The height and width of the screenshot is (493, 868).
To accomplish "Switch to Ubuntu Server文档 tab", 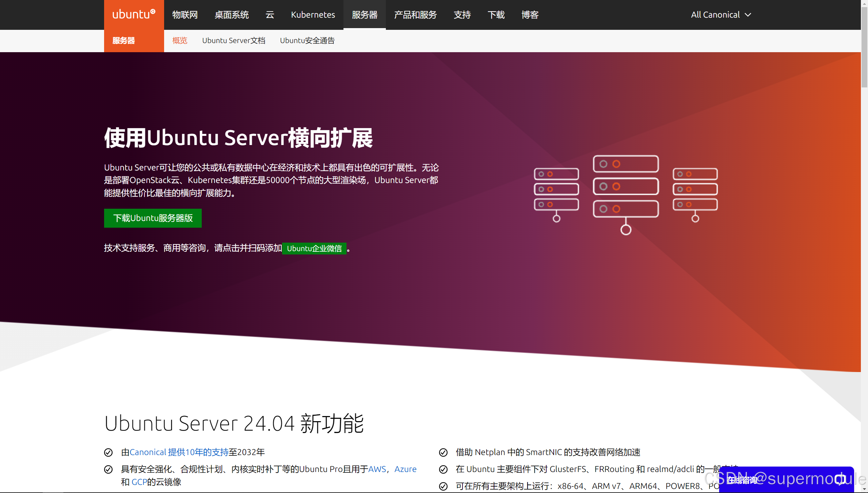I will 234,41.
